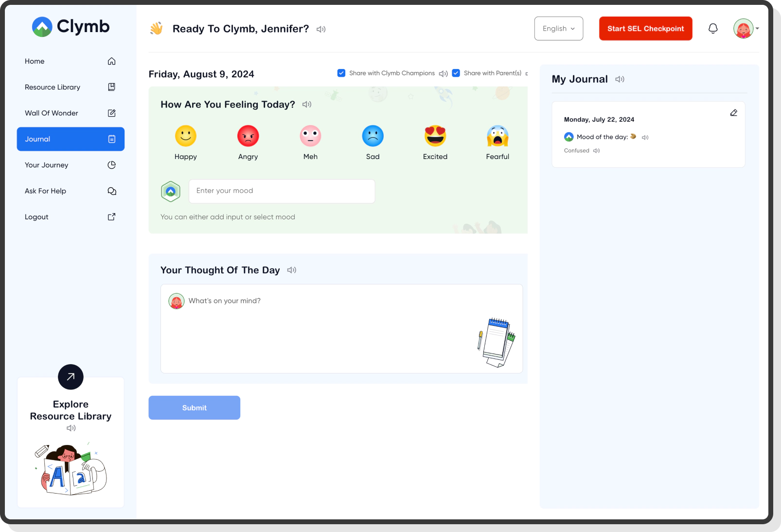781x532 pixels.
Task: Open the notification bell
Action: pyautogui.click(x=713, y=28)
